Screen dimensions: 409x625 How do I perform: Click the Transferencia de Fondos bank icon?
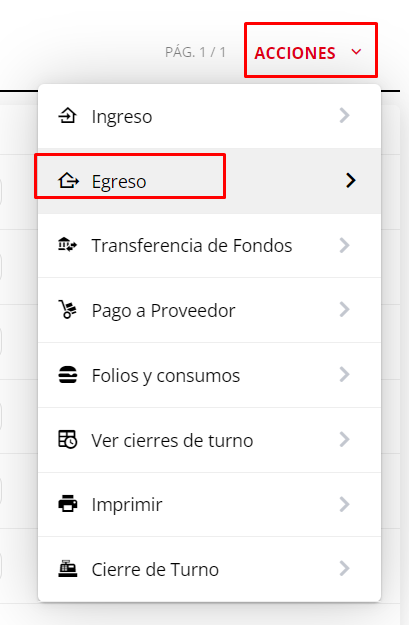[x=67, y=245]
